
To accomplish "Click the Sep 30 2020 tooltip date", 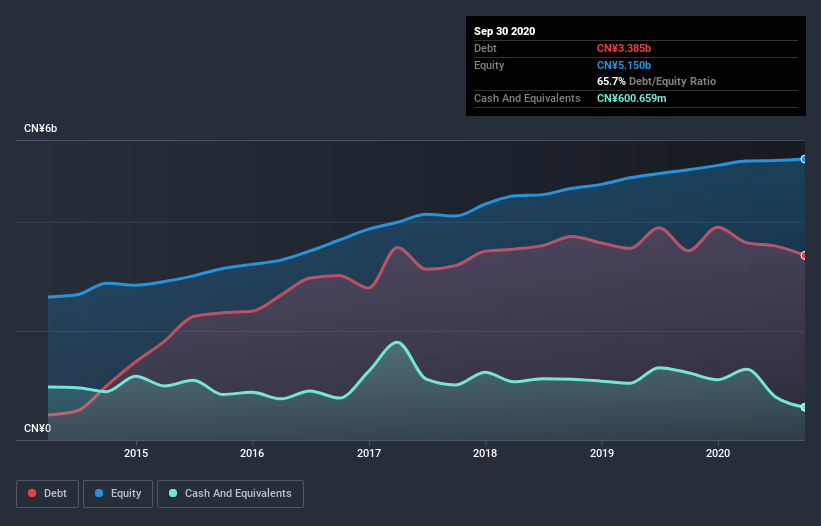I will (504, 31).
